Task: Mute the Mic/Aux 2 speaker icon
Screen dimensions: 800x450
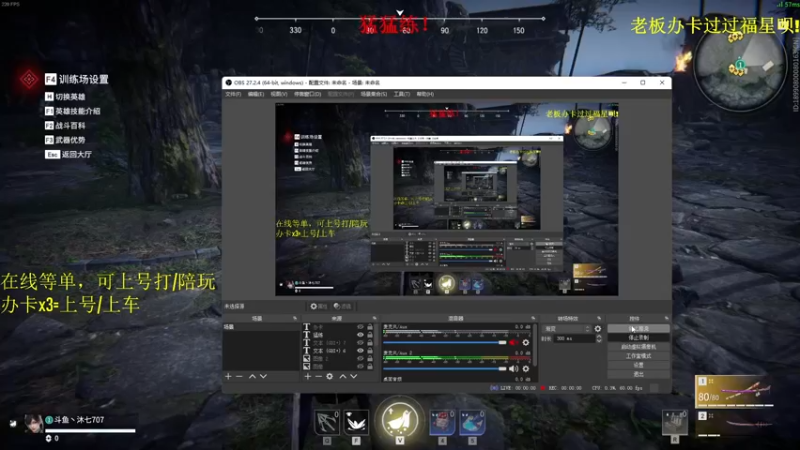Action: (514, 368)
